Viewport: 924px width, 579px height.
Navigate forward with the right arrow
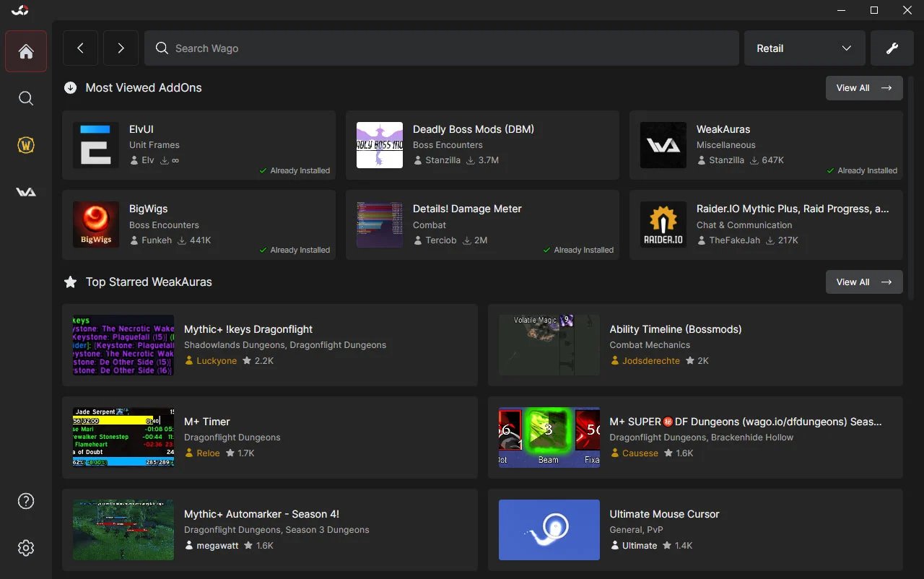121,48
